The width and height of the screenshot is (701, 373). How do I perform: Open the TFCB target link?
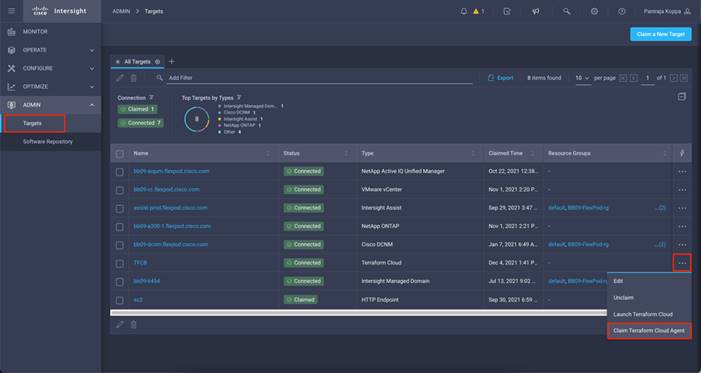tap(140, 263)
